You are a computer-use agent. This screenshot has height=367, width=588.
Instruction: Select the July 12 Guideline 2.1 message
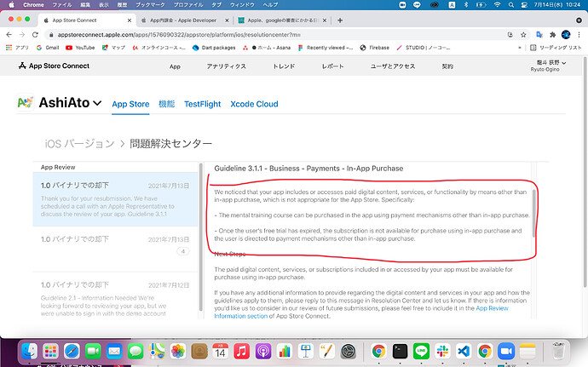pos(115,296)
